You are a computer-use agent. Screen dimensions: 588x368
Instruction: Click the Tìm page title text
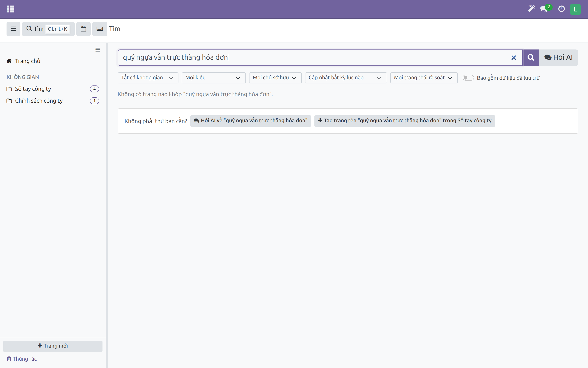click(x=115, y=29)
